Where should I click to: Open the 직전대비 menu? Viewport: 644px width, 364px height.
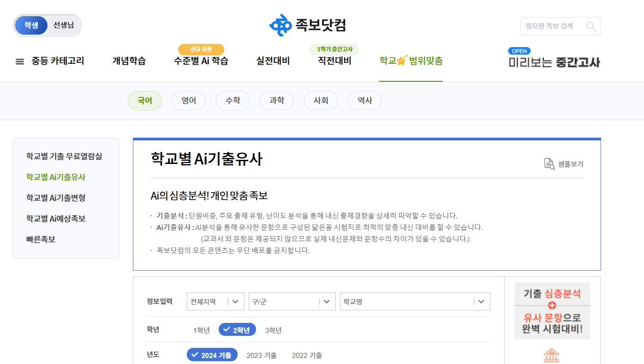coord(334,61)
